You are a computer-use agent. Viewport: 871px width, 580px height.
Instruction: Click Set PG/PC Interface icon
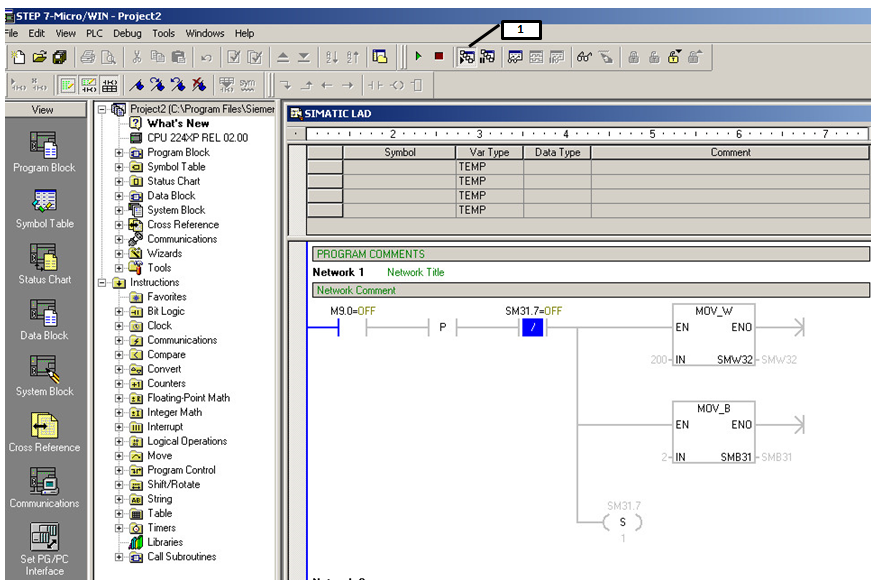click(44, 537)
